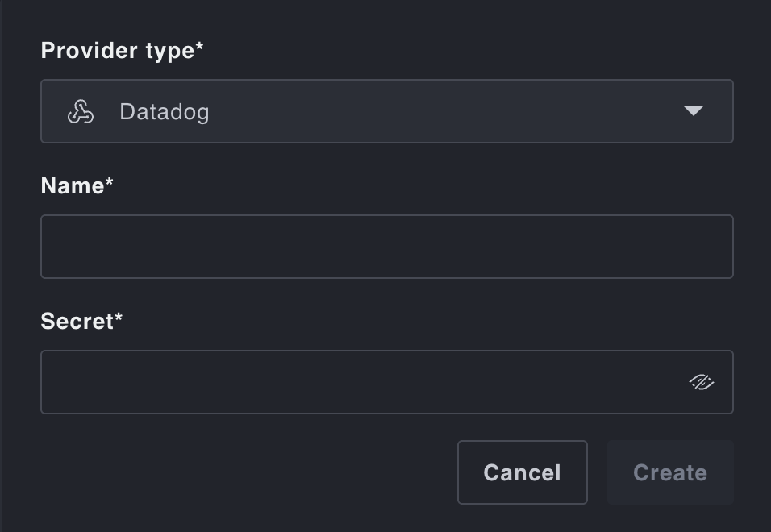Toggle secret visibility with the eye icon

click(x=702, y=382)
